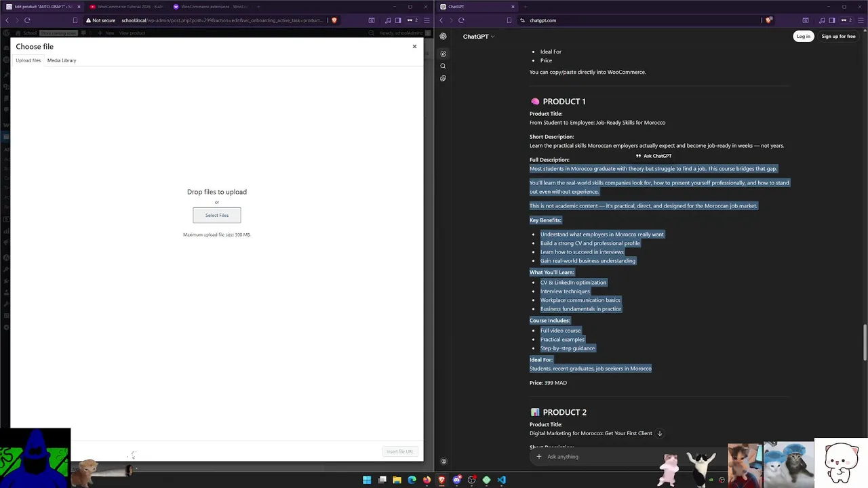This screenshot has height=488, width=868.
Task: Click the 'Price: 399 MAD' text
Action: click(548, 383)
